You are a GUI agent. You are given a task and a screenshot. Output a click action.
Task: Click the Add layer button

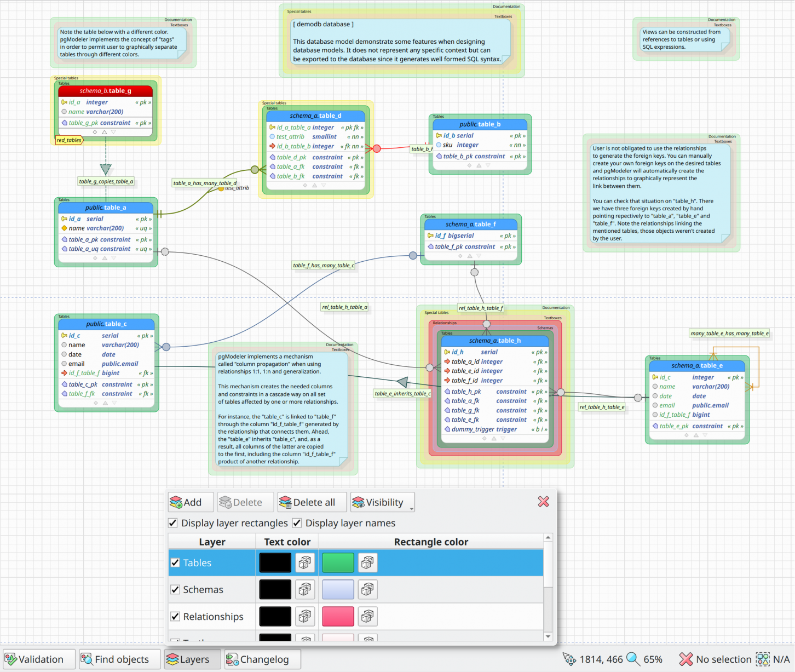point(190,502)
